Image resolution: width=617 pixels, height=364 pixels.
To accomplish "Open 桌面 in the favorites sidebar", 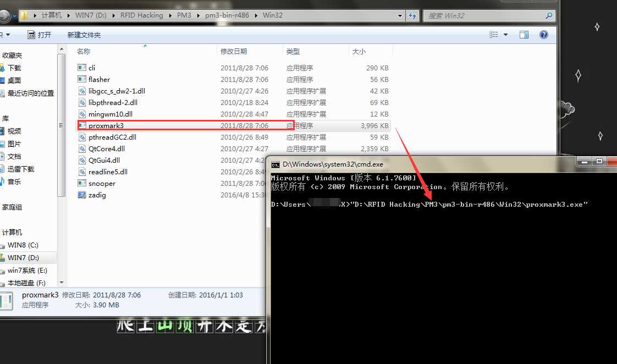I will pyautogui.click(x=14, y=80).
